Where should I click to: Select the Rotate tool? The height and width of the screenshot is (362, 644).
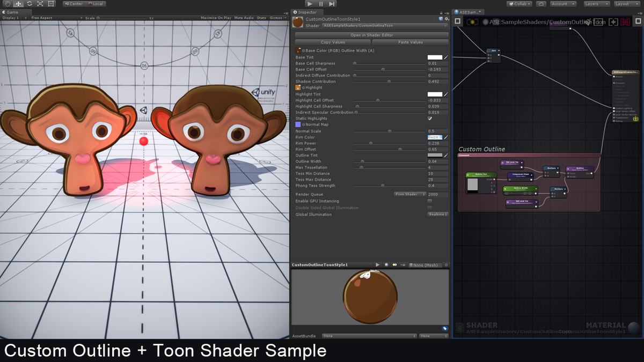[29, 4]
